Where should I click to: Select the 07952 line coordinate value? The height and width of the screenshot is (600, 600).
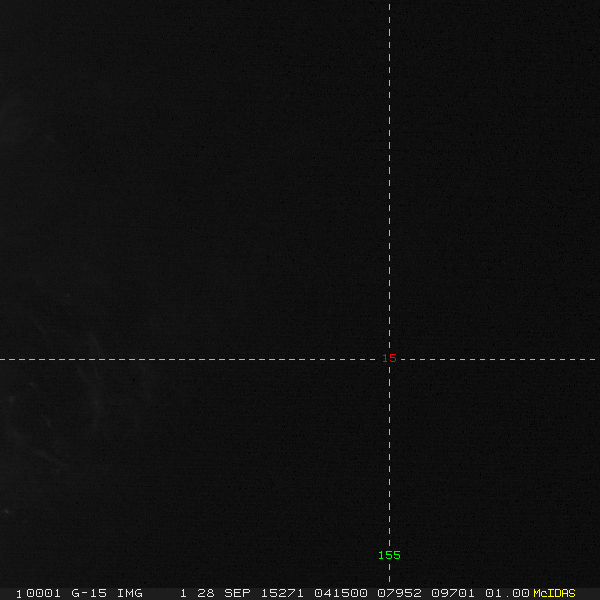397,593
